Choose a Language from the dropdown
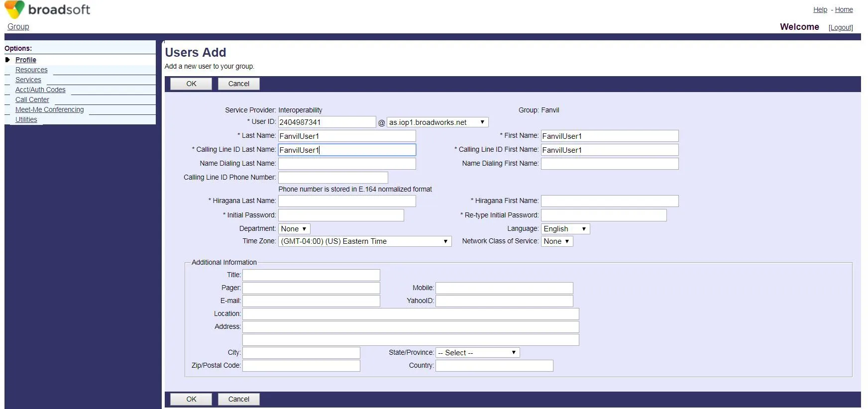Viewport: 868px width, 409px height. click(x=565, y=229)
